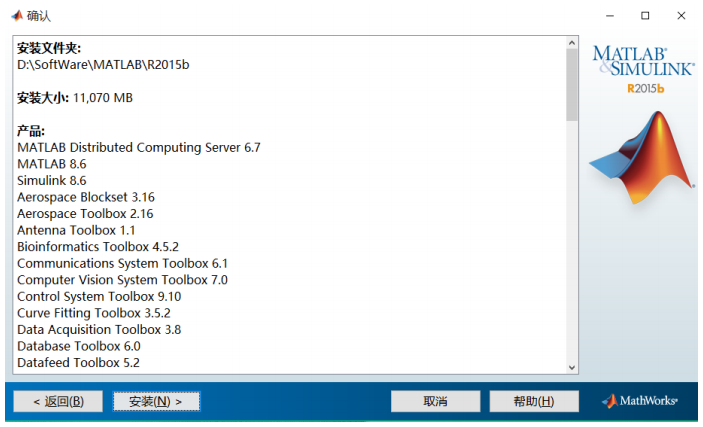703x427 pixels.
Task: Click the MATLAB & SIMULINK R2015b logo
Action: [643, 69]
